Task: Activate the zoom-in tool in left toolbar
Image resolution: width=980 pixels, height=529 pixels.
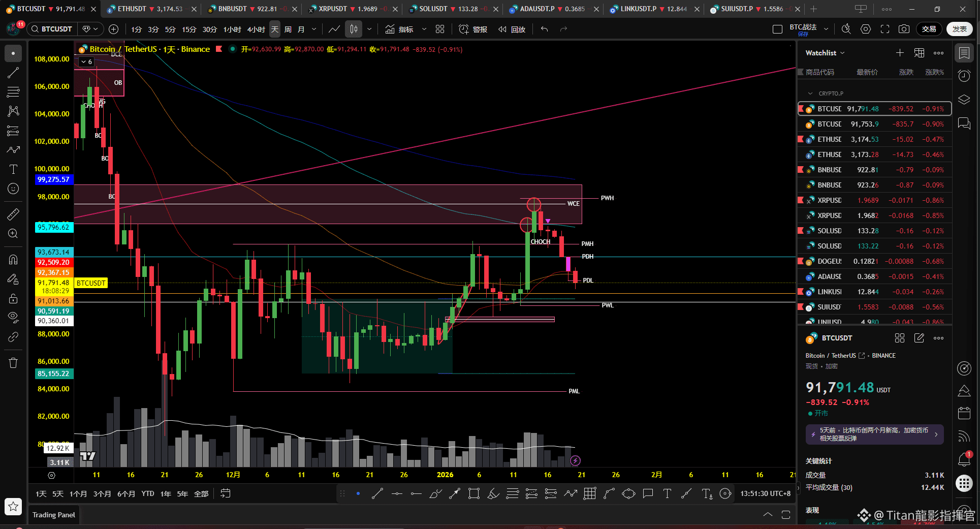Action: [13, 234]
